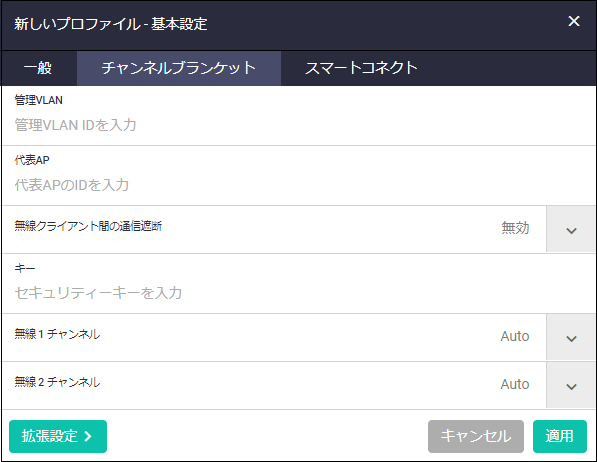This screenshot has width=597, height=462.
Task: Click the 拡張設定 button
Action: point(58,436)
